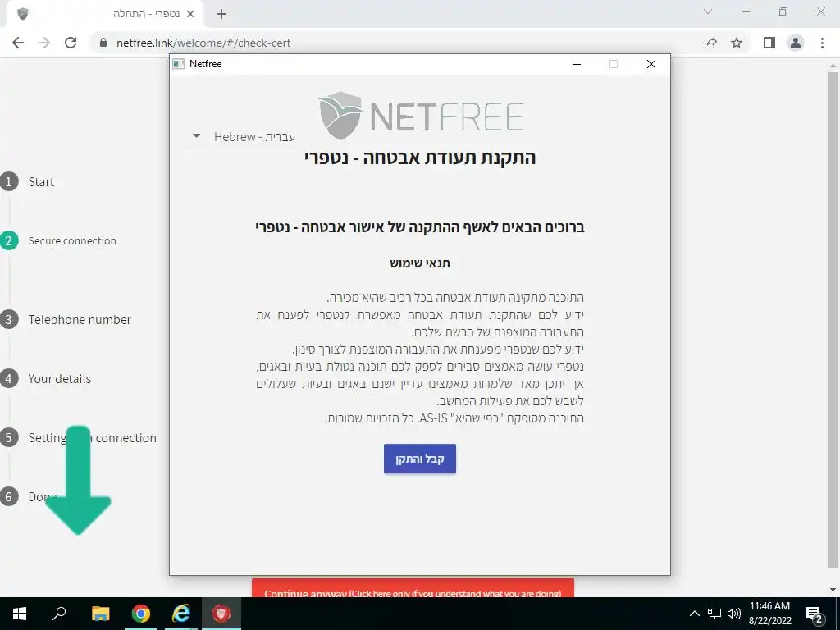Screen dimensions: 840x630
Task: Show hidden system tray icons
Action: tap(694, 614)
